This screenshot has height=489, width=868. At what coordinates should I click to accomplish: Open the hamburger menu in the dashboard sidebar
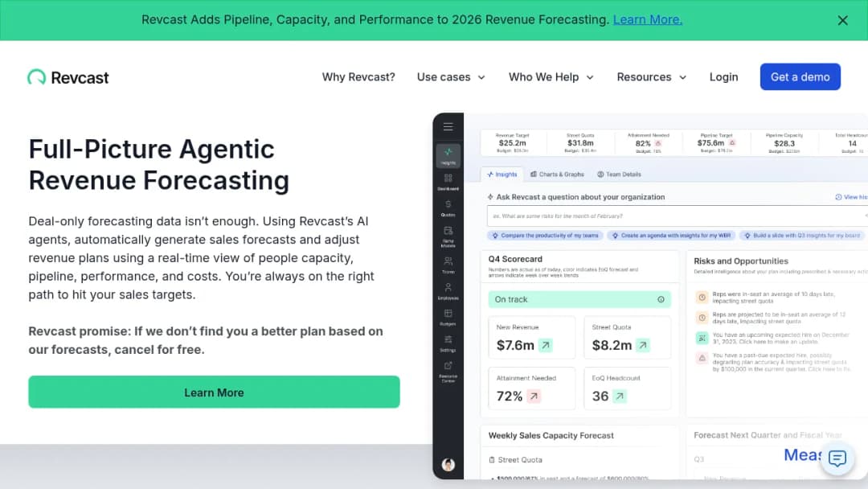click(448, 127)
